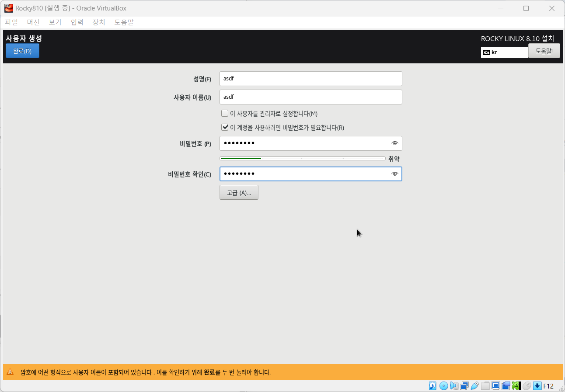Click the orange warning triangle icon
The height and width of the screenshot is (392, 565).
(10, 372)
